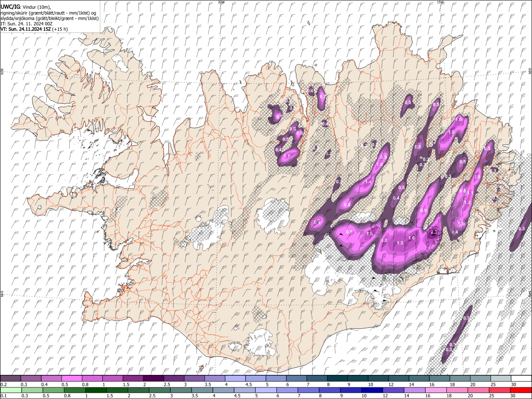Click the 'slydda/snjókoma' legend description line
The image size is (532, 399).
49,18
